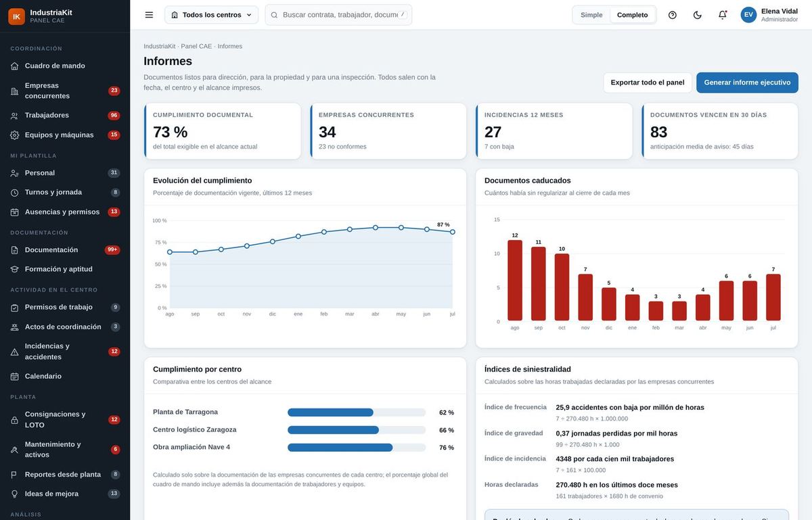Screen dimensions: 812x520
Task: Click Incidencias y accidentes warning icon
Action: click(x=14, y=352)
